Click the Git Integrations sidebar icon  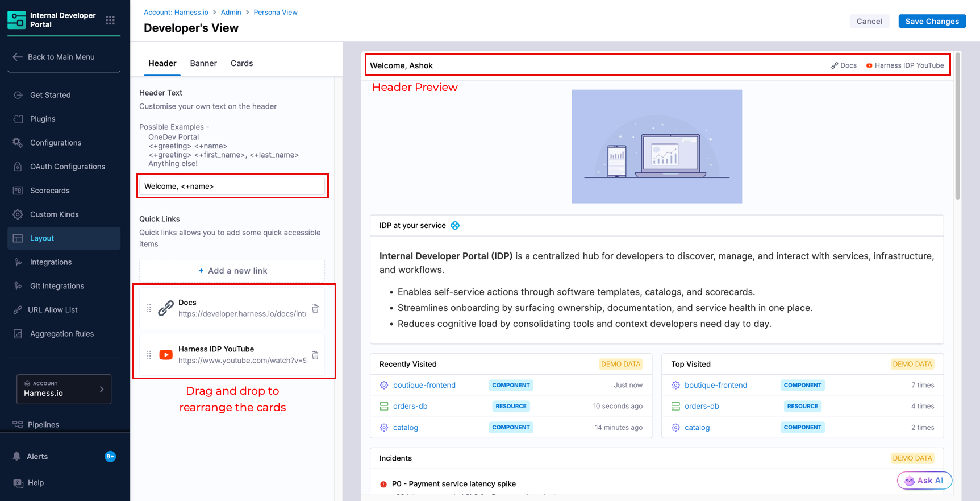pyautogui.click(x=18, y=286)
